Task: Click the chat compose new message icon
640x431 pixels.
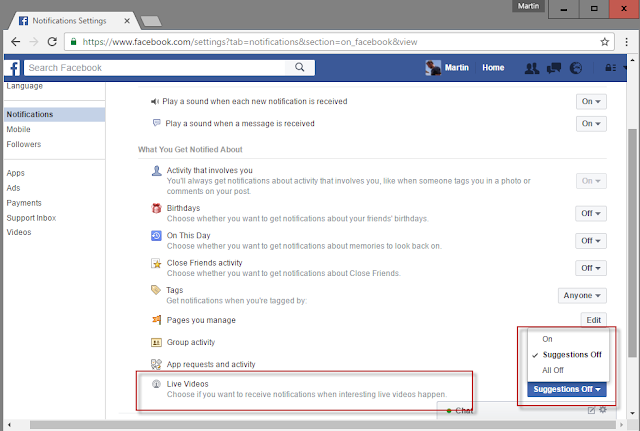Action: coord(591,410)
